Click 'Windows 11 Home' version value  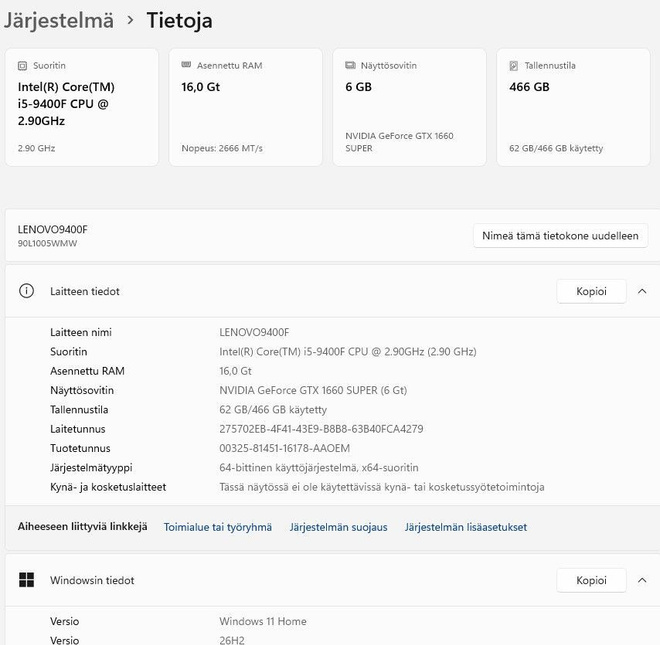pyautogui.click(x=263, y=621)
